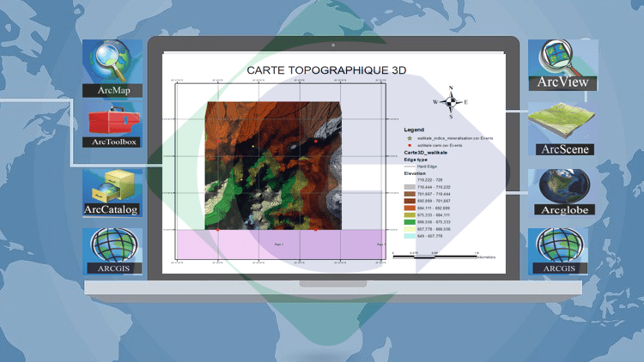The width and height of the screenshot is (644, 362).
Task: Pick the light brown 701.667 - 710.444 swatch
Action: (x=410, y=194)
